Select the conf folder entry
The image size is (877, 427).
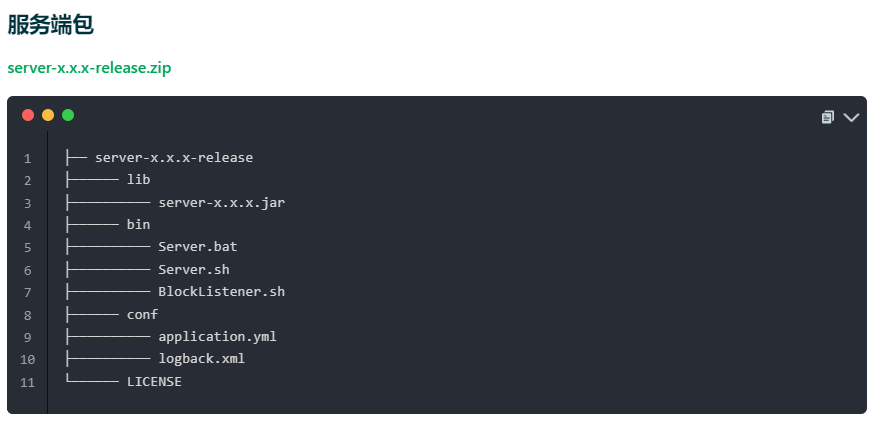coord(142,314)
